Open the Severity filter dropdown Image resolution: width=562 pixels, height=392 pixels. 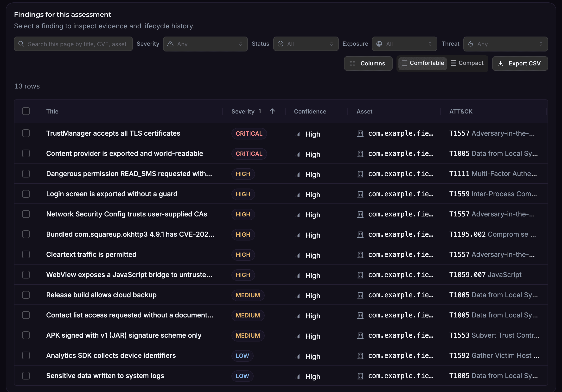[x=205, y=44]
